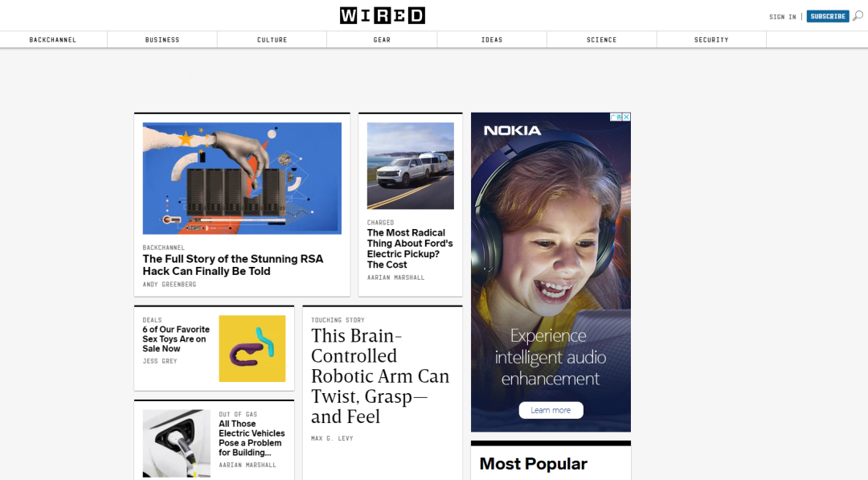Open Max G. Levy author link

tap(332, 438)
